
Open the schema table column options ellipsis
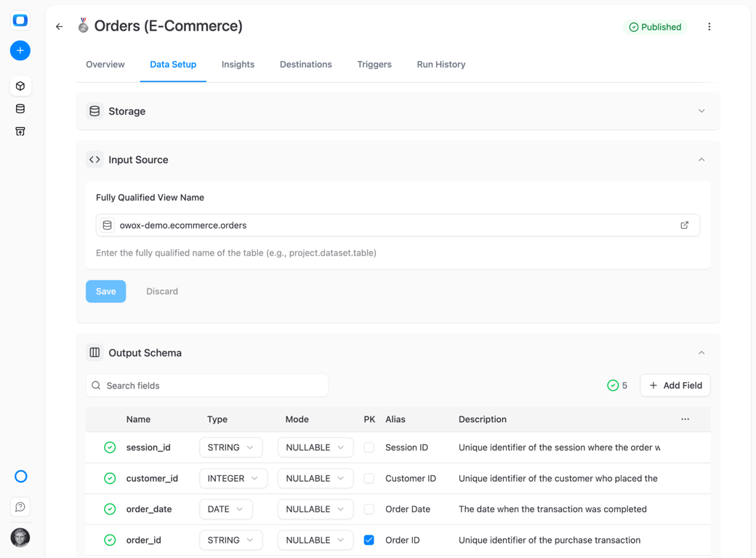click(x=685, y=419)
